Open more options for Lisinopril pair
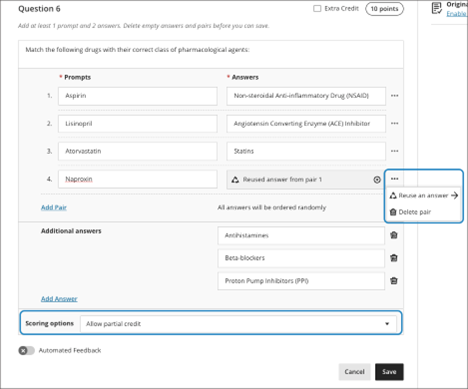 [395, 123]
